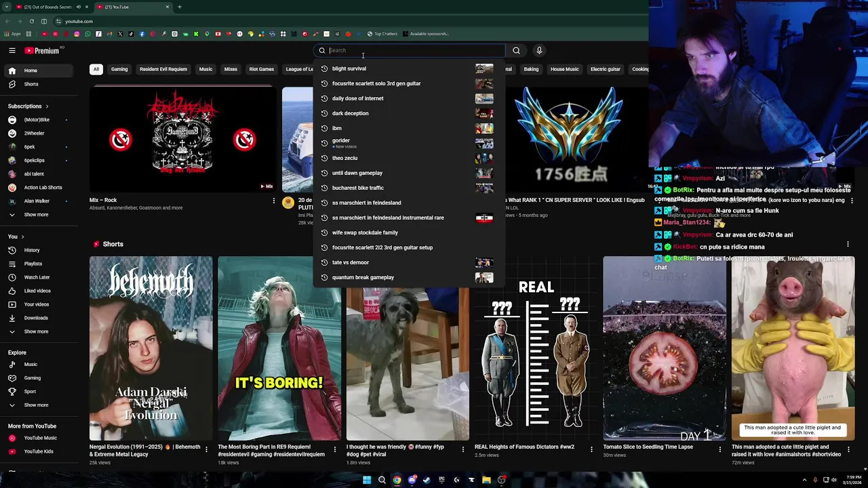Open Discord from the taskbar
This screenshot has width=868, height=488.
point(412,480)
